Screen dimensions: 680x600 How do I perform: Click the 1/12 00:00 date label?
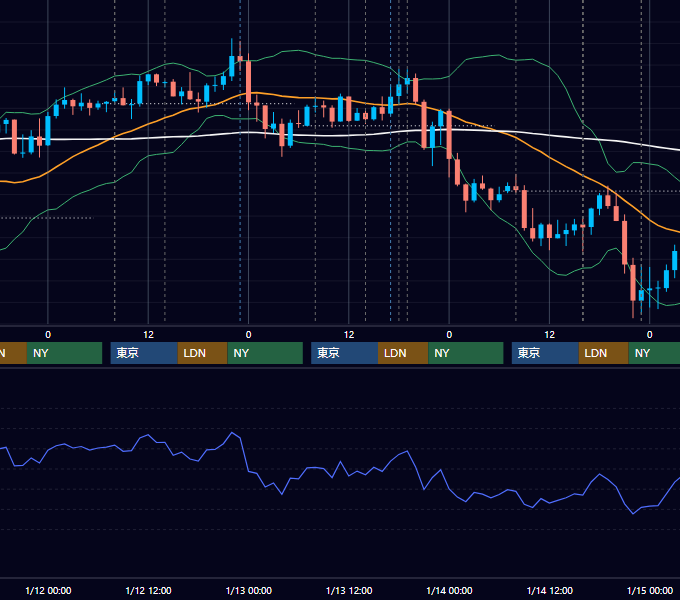pyautogui.click(x=48, y=590)
